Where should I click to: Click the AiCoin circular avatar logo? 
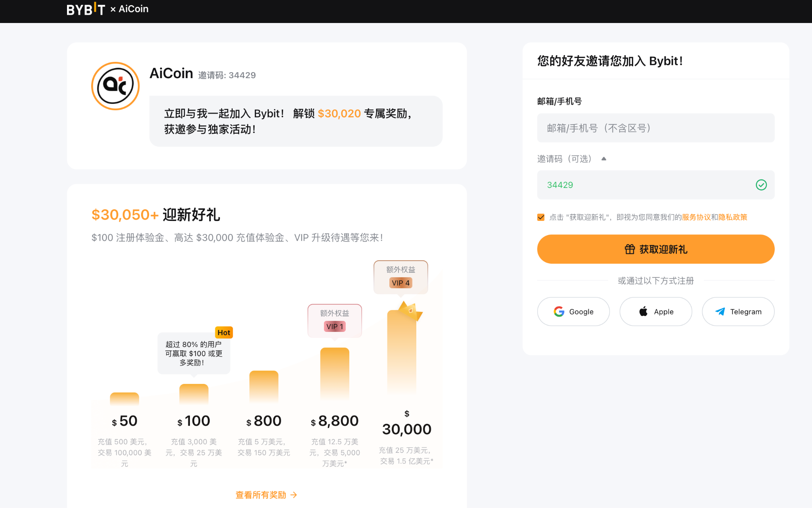pyautogui.click(x=115, y=86)
